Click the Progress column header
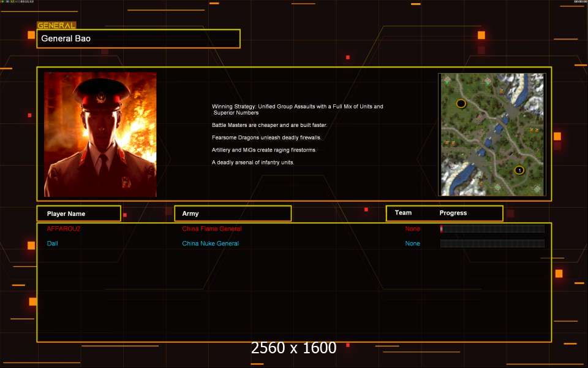Viewport: 588px width, 368px height. (453, 213)
